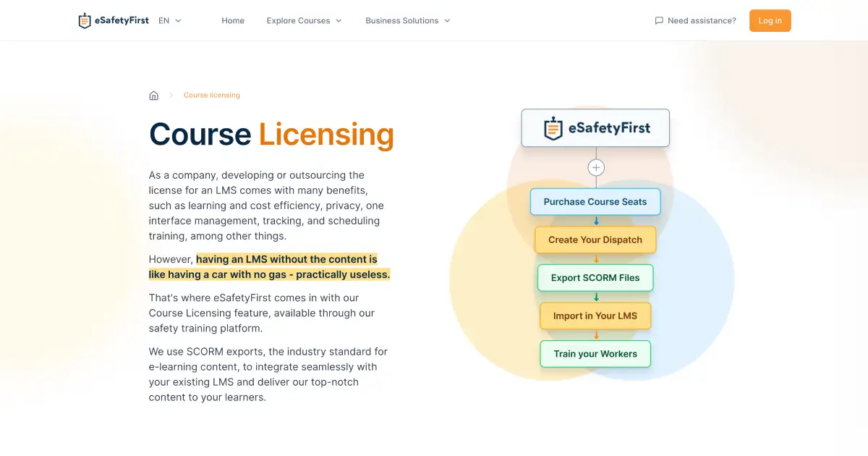Click the chat bubble next to Need assistance
This screenshot has height=456, width=868.
(659, 20)
